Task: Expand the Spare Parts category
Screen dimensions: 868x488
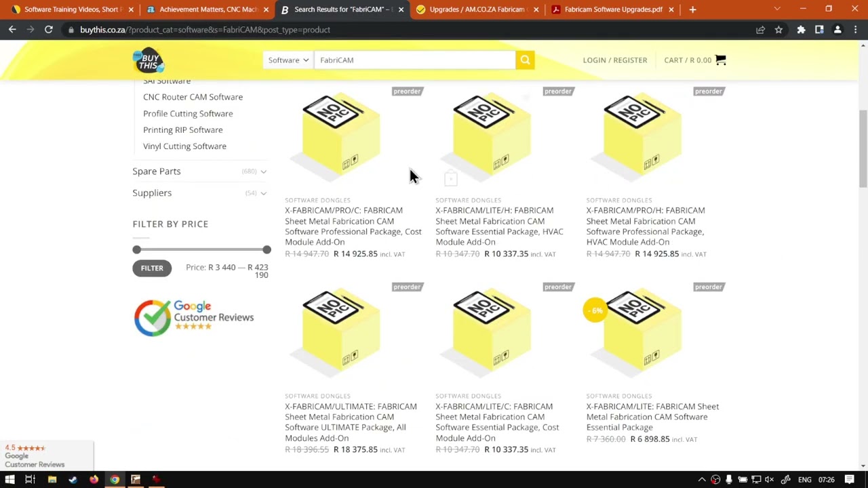Action: pyautogui.click(x=263, y=171)
